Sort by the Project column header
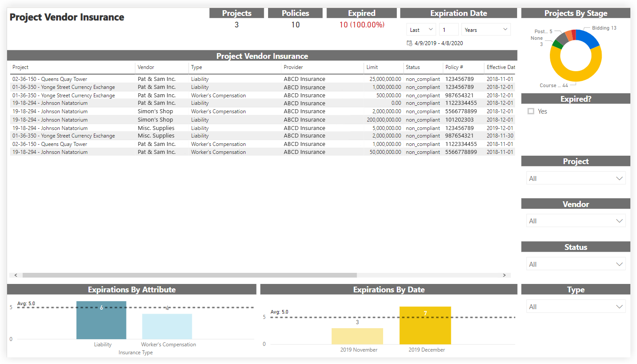Viewport: 637px width, 364px height. [20, 67]
